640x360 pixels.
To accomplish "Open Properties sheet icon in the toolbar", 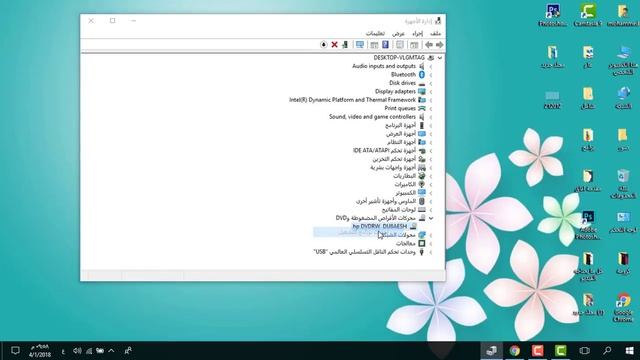I will click(x=400, y=44).
